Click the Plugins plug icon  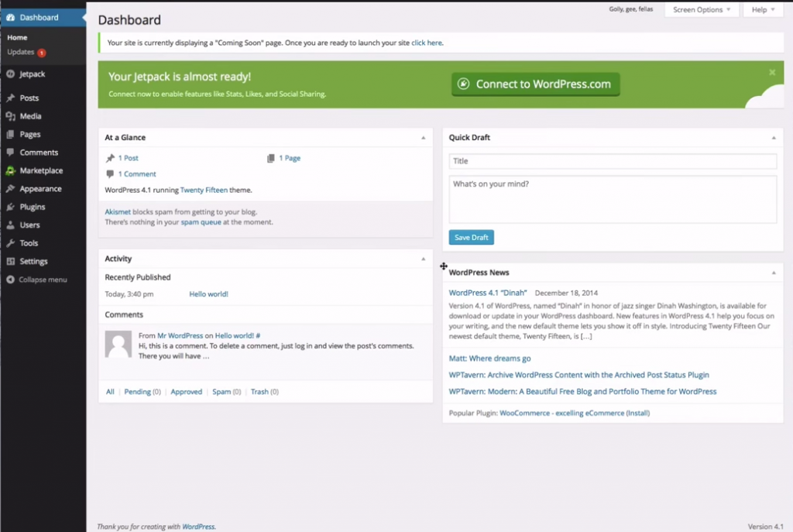(10, 207)
